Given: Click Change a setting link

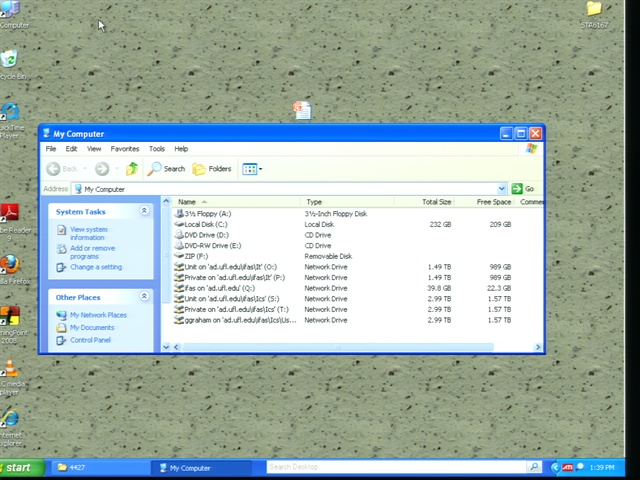Looking at the screenshot, I should [96, 267].
